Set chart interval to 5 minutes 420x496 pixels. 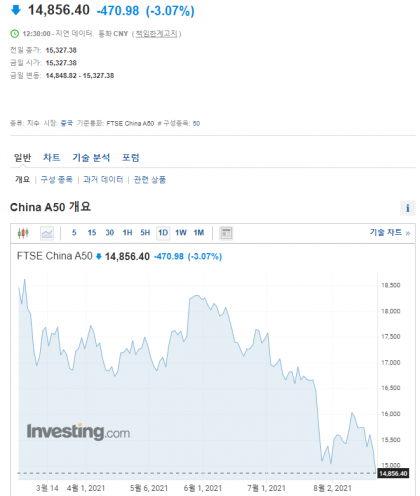(74, 233)
